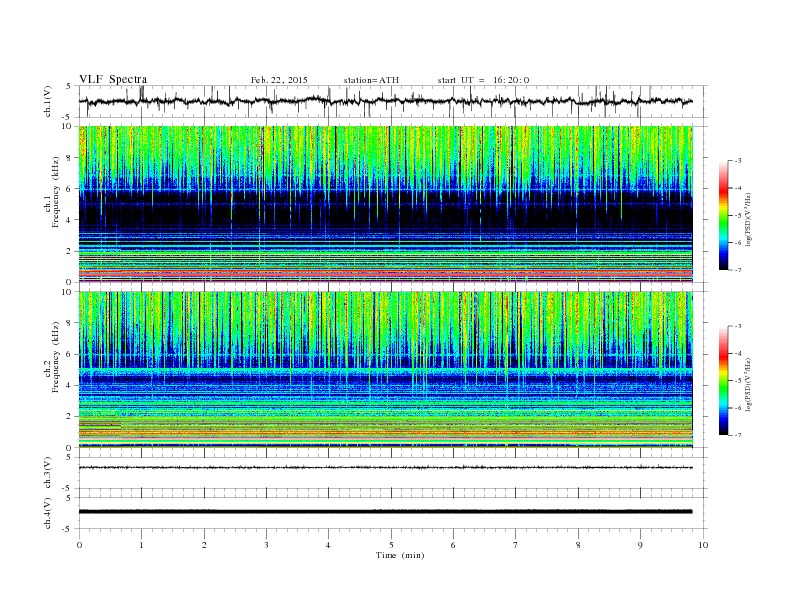
Task: Click the ch.2 spectrogram color bar
Action: click(723, 380)
